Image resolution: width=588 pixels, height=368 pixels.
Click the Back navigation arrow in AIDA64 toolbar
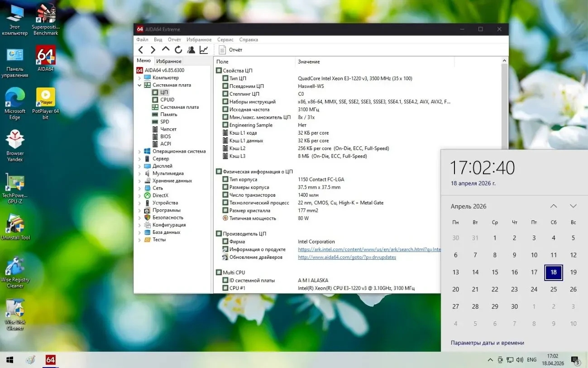click(x=141, y=50)
